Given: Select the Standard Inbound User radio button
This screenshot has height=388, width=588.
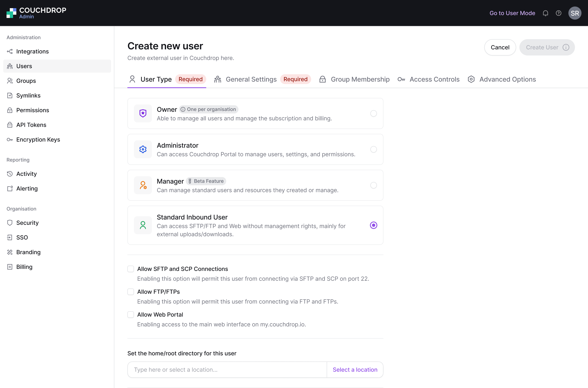Looking at the screenshot, I should (373, 225).
